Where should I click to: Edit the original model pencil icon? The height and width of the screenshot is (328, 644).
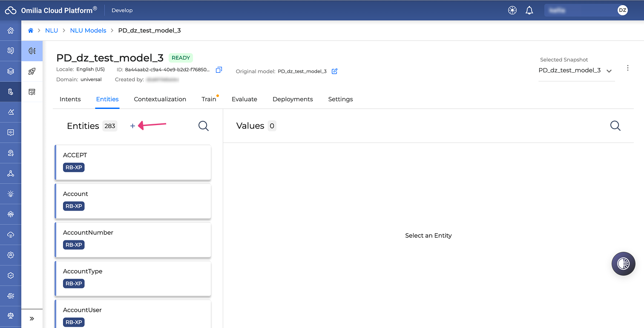(334, 71)
